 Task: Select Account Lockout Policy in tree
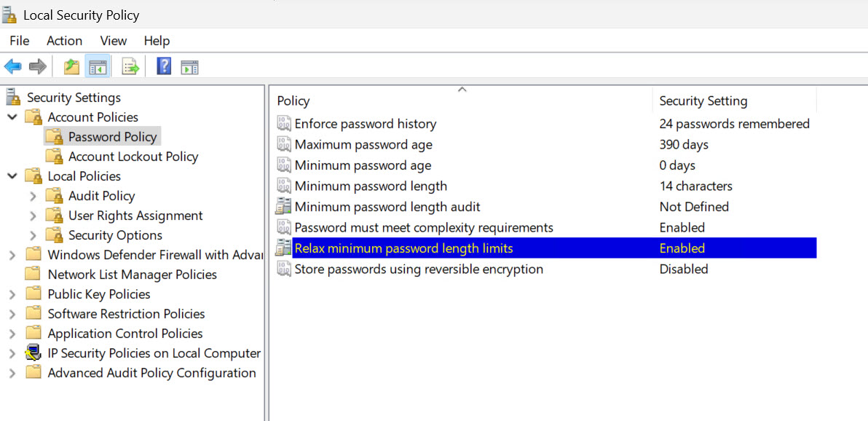click(x=133, y=157)
